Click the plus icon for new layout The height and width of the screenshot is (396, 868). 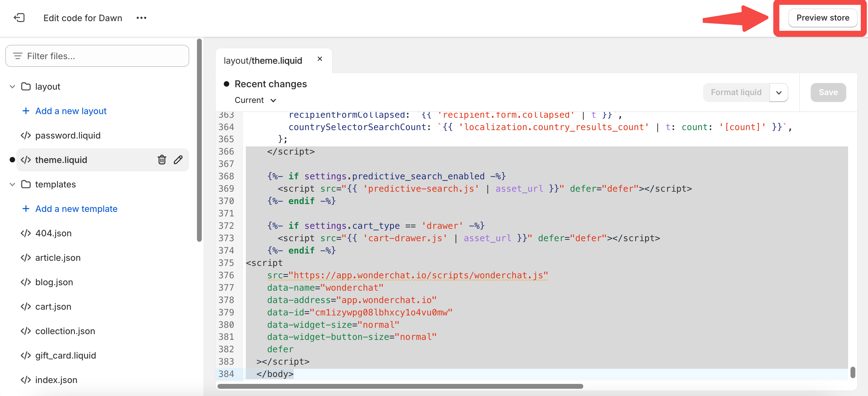tap(26, 111)
